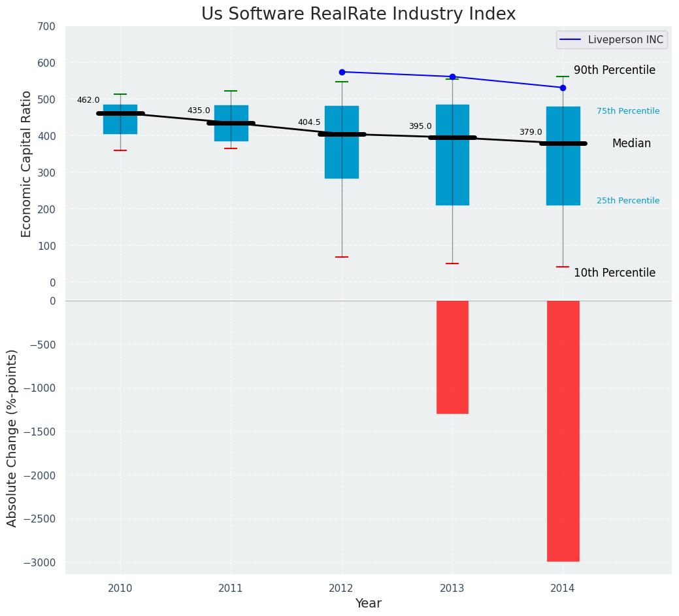The height and width of the screenshot is (616, 679).
Task: Click the 2011 blue box bar
Action: (x=231, y=123)
